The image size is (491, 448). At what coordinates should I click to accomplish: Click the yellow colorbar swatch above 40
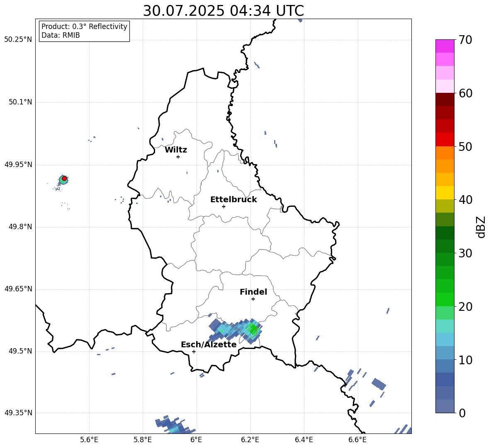(445, 193)
